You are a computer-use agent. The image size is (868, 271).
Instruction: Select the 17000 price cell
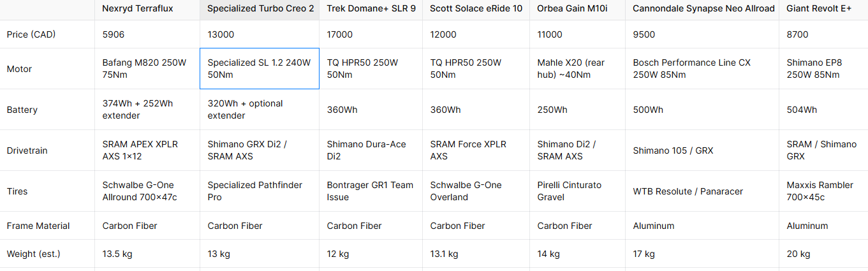tap(339, 34)
